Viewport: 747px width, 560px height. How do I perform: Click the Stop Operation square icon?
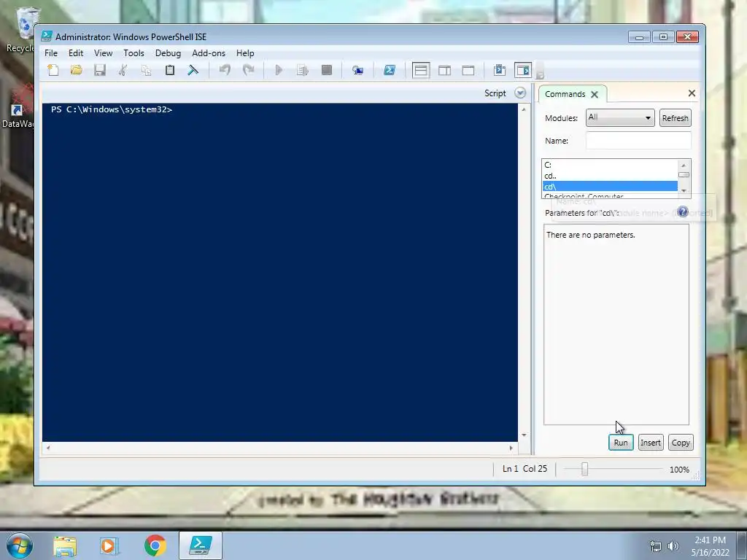point(326,71)
